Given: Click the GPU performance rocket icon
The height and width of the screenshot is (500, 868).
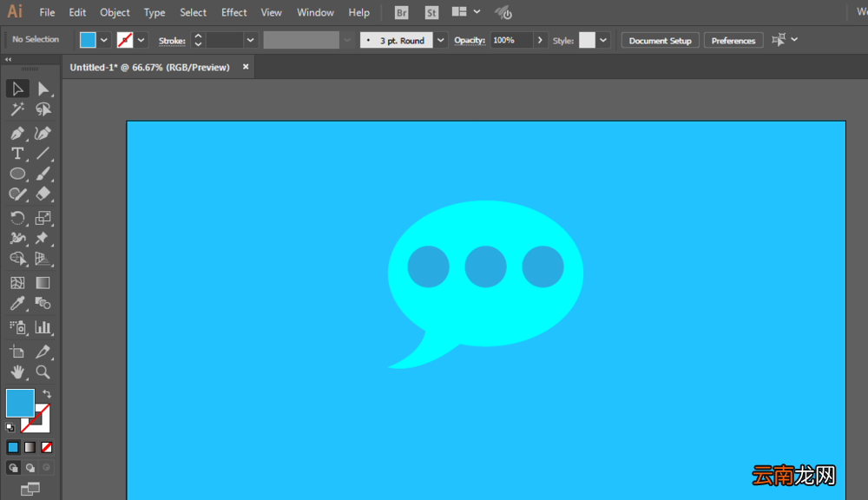Looking at the screenshot, I should point(503,12).
